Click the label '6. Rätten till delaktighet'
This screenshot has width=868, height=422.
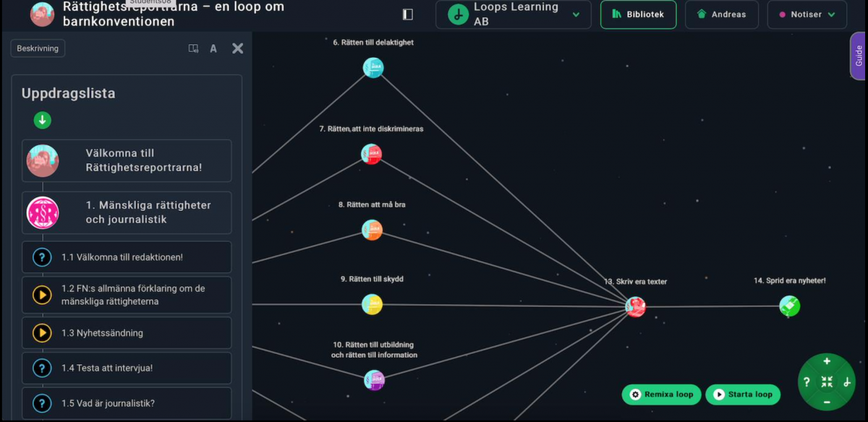373,43
